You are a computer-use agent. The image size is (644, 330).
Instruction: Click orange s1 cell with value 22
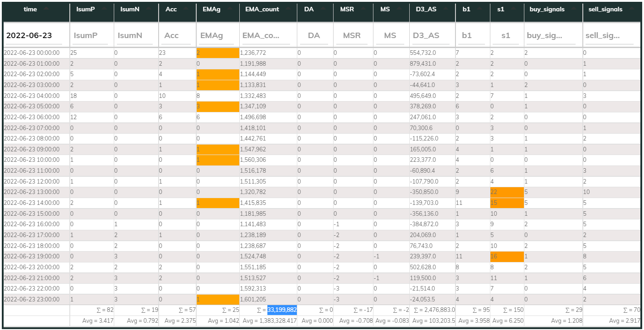pyautogui.click(x=507, y=192)
